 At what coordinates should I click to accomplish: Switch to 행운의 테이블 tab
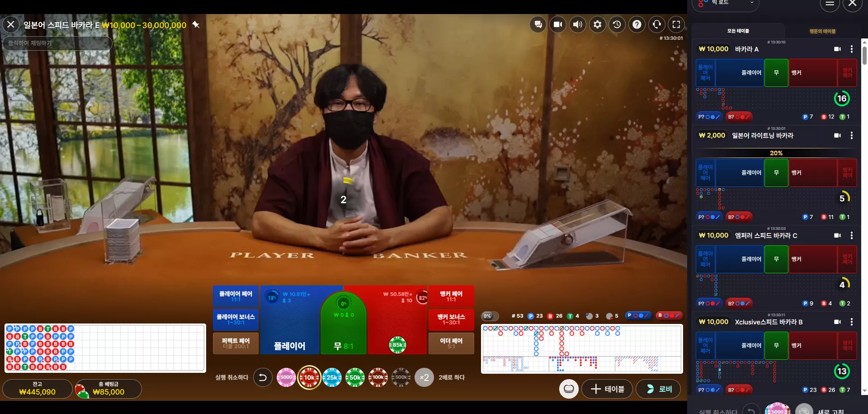click(822, 31)
